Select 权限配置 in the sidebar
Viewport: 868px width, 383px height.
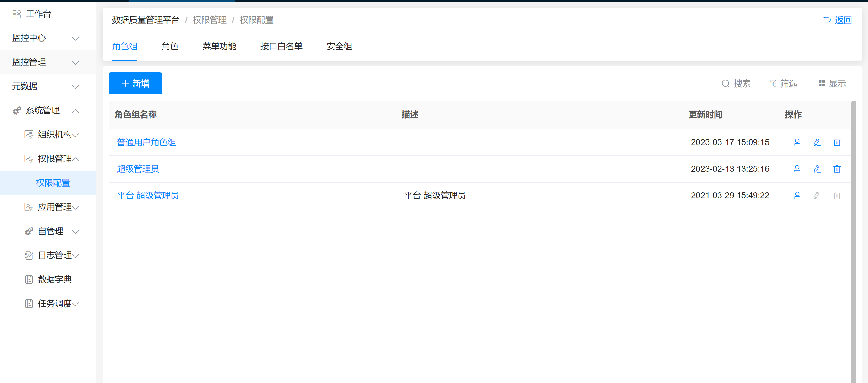(48, 183)
